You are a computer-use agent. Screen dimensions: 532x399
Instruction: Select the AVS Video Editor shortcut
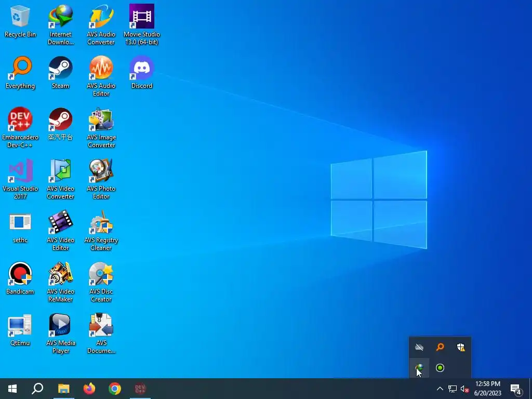(60, 231)
